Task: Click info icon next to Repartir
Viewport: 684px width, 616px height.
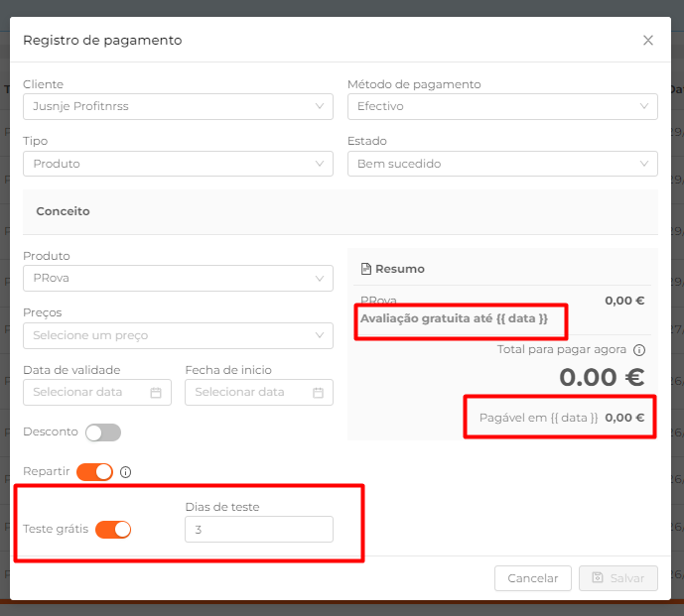Action: pos(126,472)
